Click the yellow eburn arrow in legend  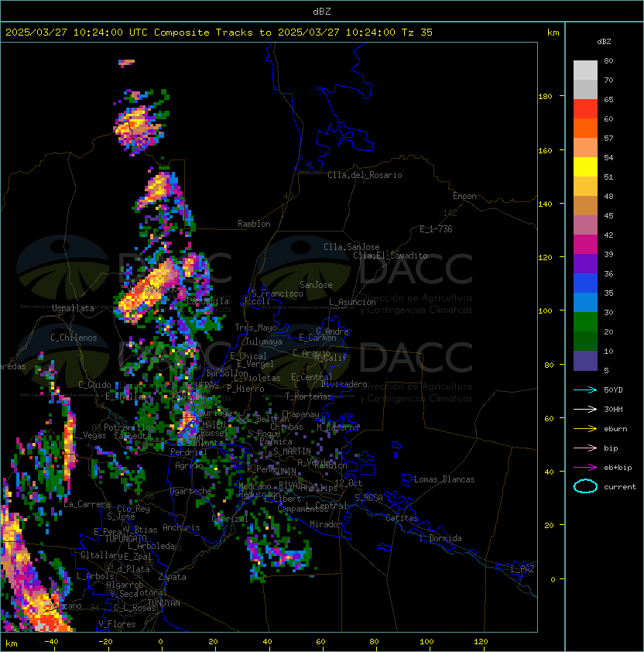(x=585, y=429)
